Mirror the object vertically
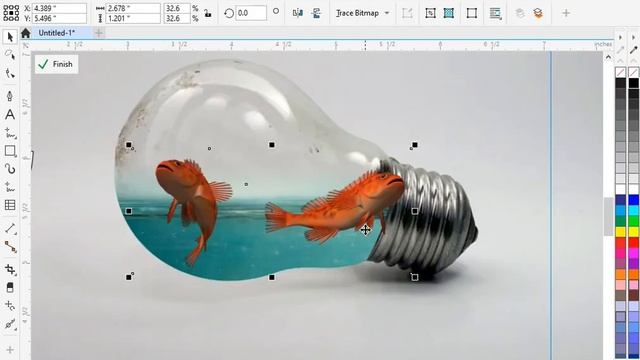 point(316,13)
